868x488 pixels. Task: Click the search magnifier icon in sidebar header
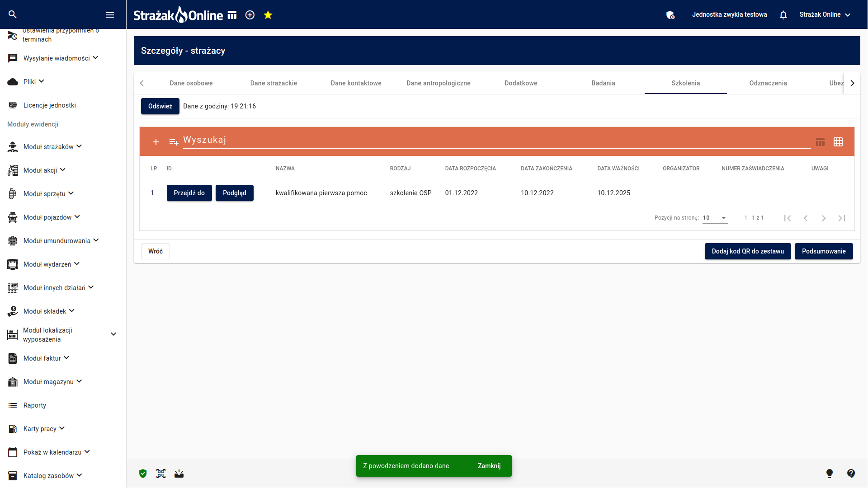(13, 14)
